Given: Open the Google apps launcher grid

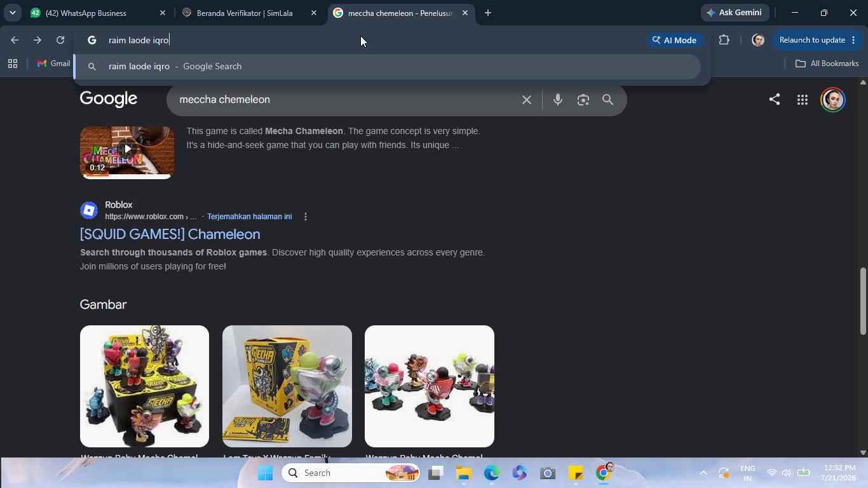Looking at the screenshot, I should [x=803, y=100].
